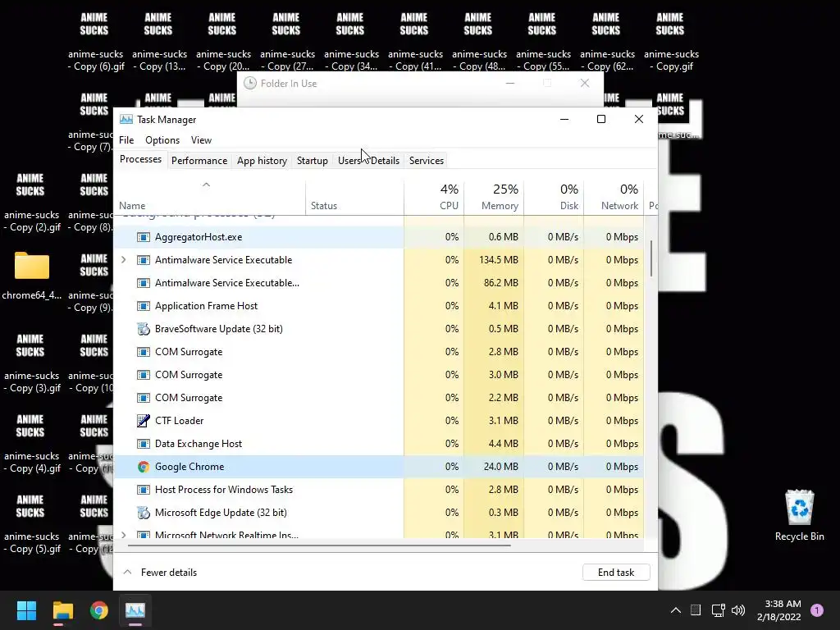Select anime-sucks - Copy (6).gif on the desktop
The width and height of the screenshot is (840, 630).
pos(96,42)
